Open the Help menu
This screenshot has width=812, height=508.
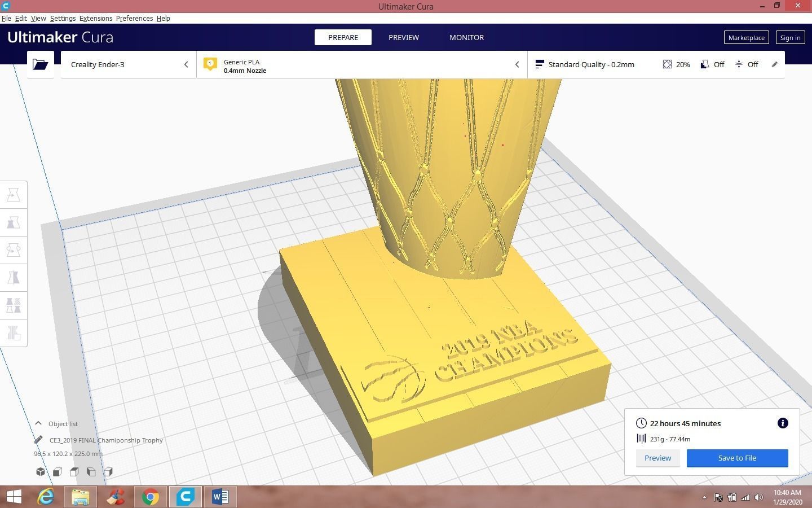[163, 18]
